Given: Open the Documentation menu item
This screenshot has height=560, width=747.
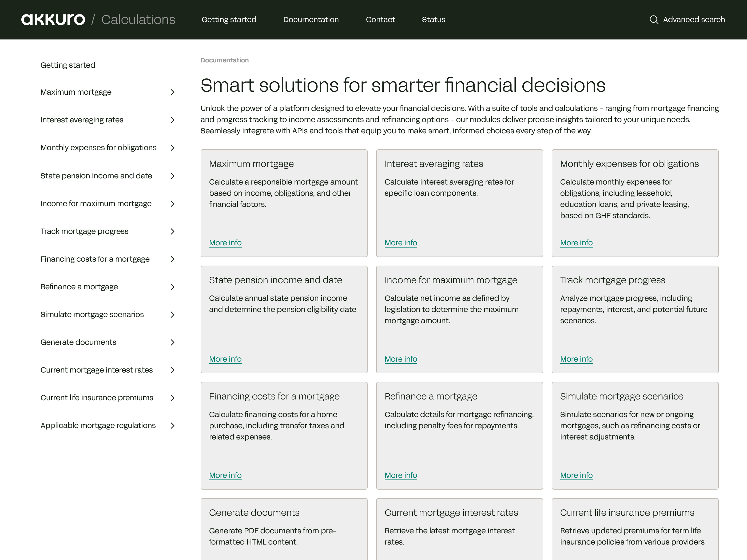Looking at the screenshot, I should tap(311, 19).
